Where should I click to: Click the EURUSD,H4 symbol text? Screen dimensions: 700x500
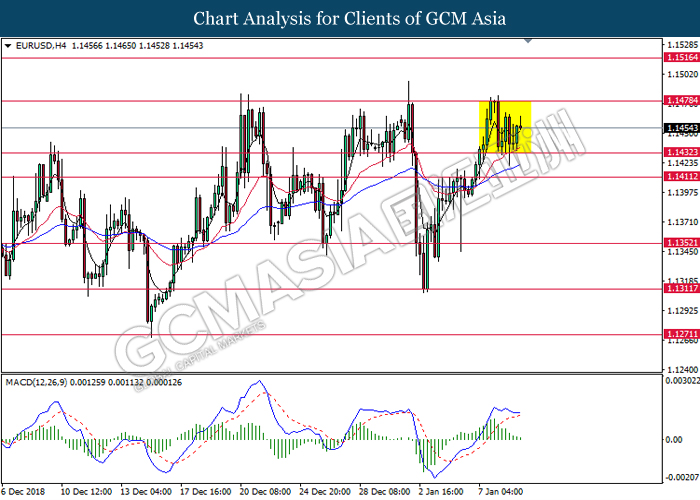point(37,46)
